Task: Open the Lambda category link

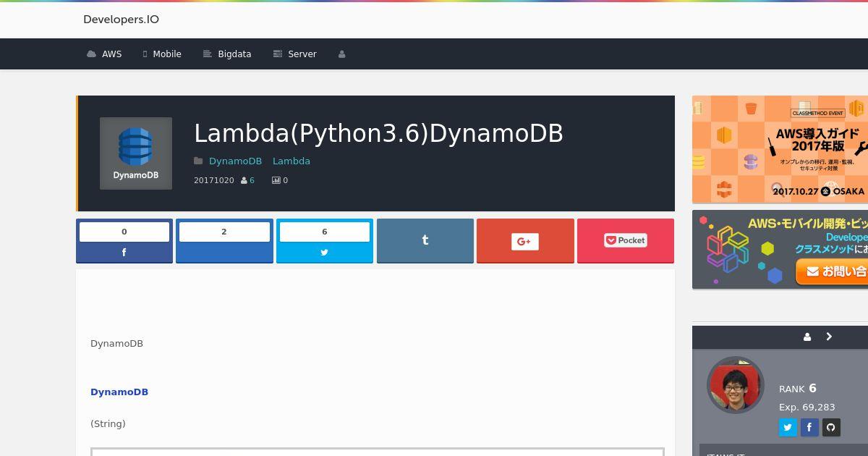Action: click(x=292, y=161)
